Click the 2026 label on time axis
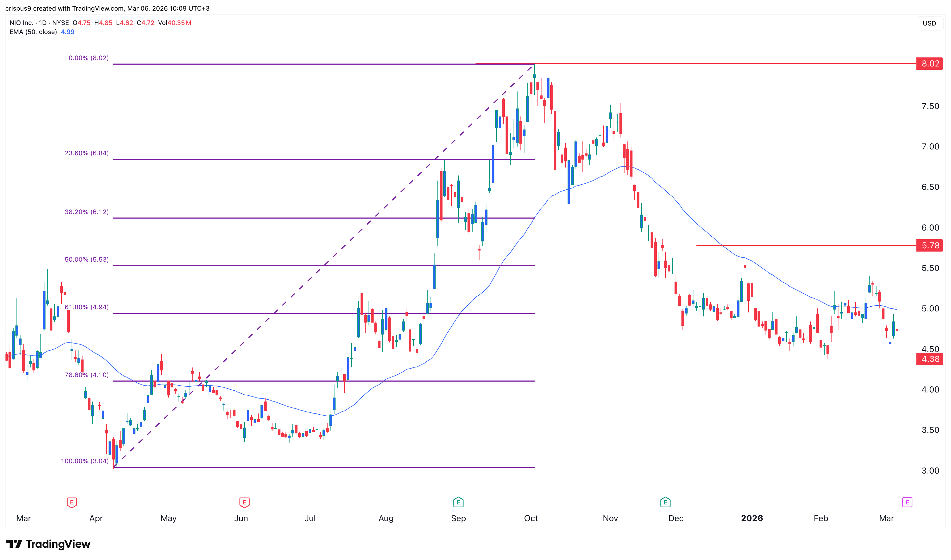The height and width of the screenshot is (560, 951). tap(752, 518)
